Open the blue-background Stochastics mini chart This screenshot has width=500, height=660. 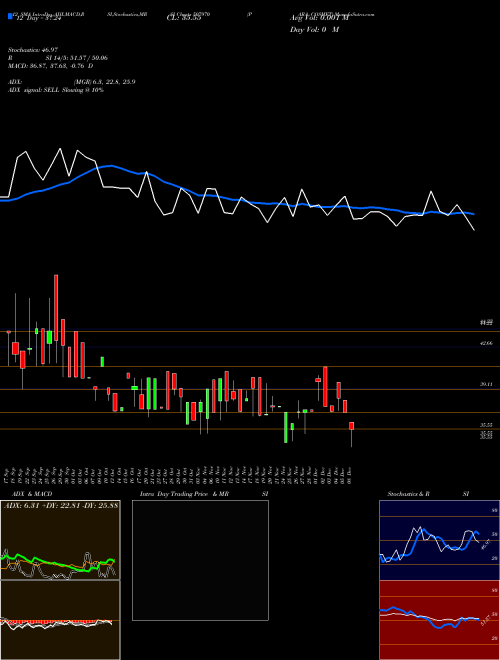coord(439,540)
